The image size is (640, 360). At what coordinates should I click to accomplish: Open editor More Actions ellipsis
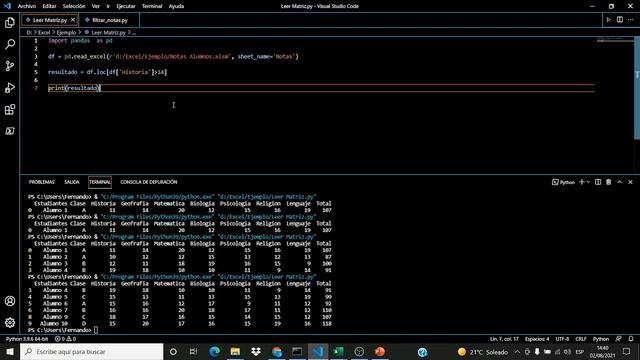point(631,20)
